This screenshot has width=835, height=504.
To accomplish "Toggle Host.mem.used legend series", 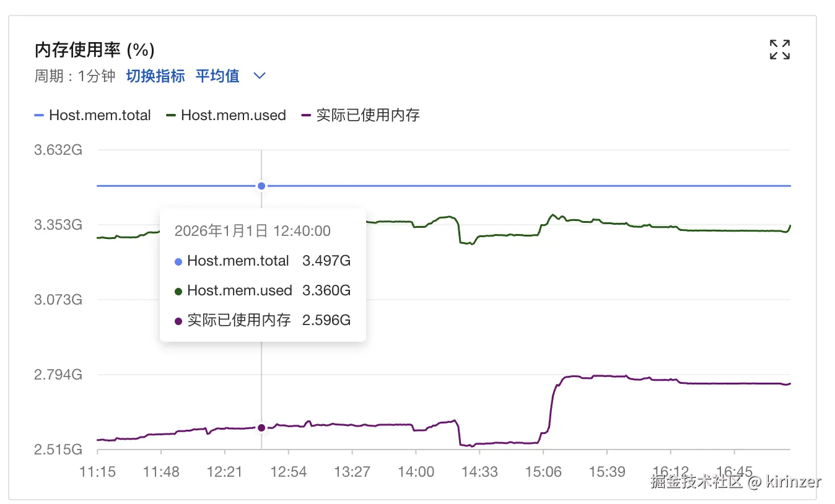I will pyautogui.click(x=226, y=115).
